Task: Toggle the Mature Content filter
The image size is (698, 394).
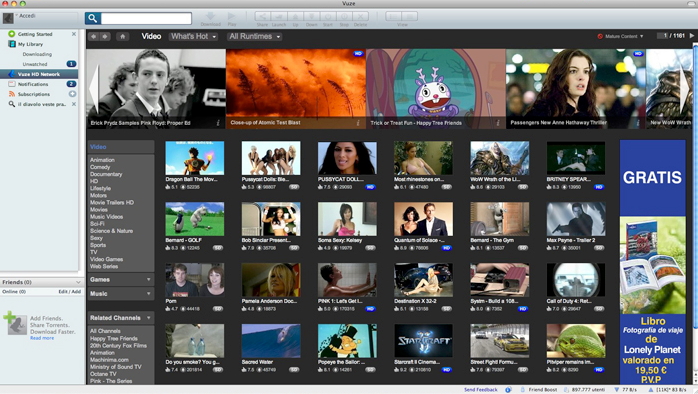Action: click(x=621, y=36)
